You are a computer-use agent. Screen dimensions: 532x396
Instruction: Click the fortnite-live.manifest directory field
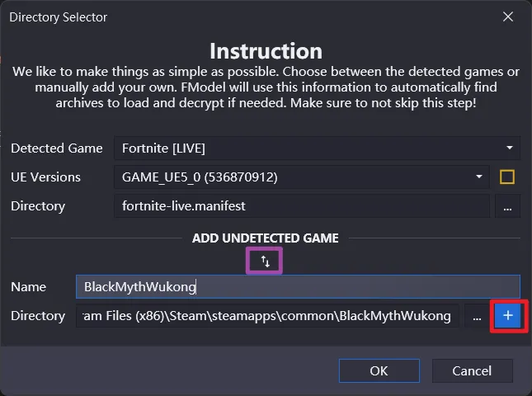tap(301, 206)
